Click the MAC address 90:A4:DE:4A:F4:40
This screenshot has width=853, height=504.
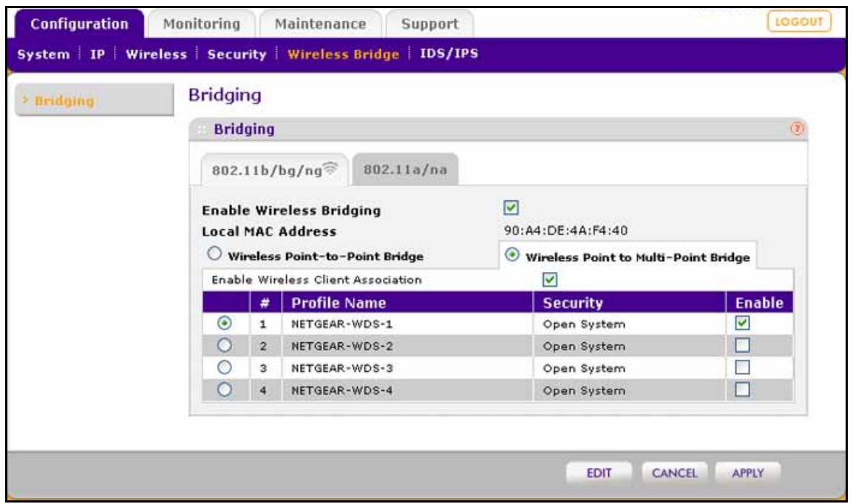coord(565,231)
